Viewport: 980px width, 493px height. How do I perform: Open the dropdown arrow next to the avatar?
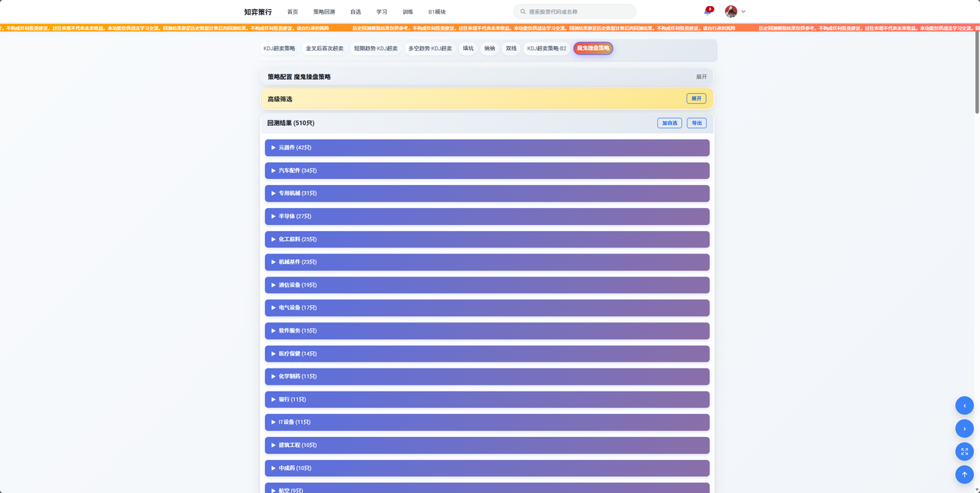[743, 12]
